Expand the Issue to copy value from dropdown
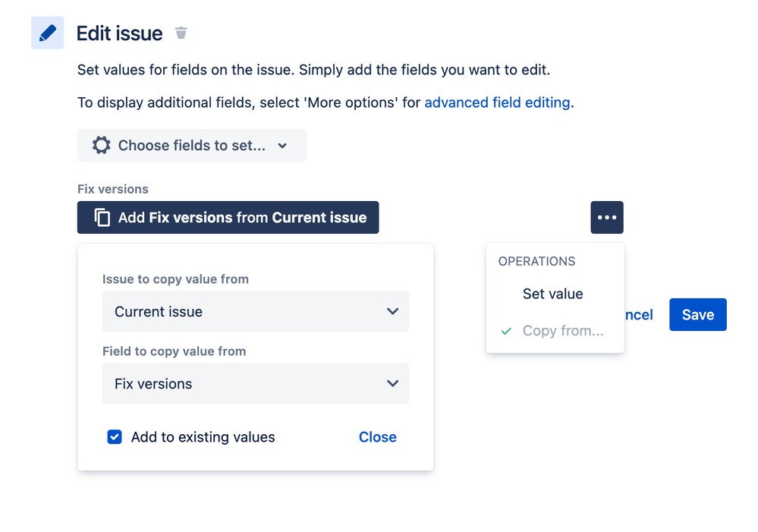 point(256,311)
